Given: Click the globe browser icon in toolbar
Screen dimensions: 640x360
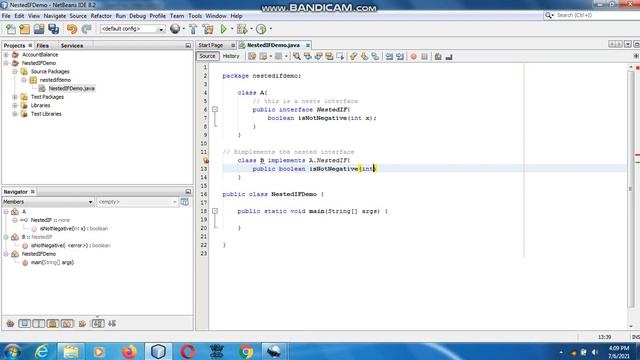Looking at the screenshot, I should click(x=175, y=29).
